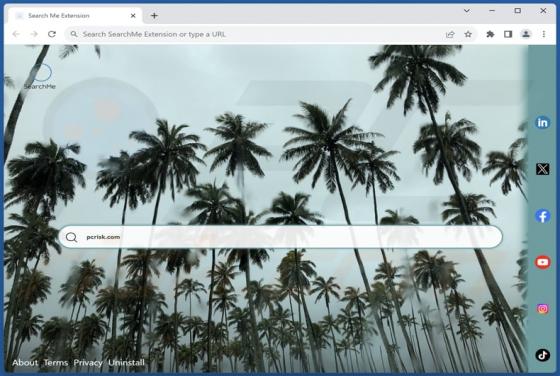560x376 pixels.
Task: Open the Terms link
Action: 56,362
